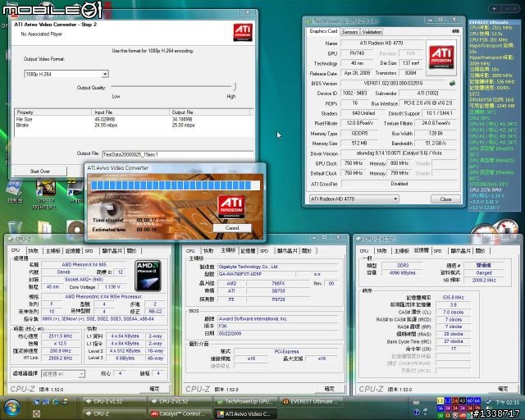Click the "AMD Phenom II X4 905" name value
The height and width of the screenshot is (420, 525).
click(x=84, y=265)
